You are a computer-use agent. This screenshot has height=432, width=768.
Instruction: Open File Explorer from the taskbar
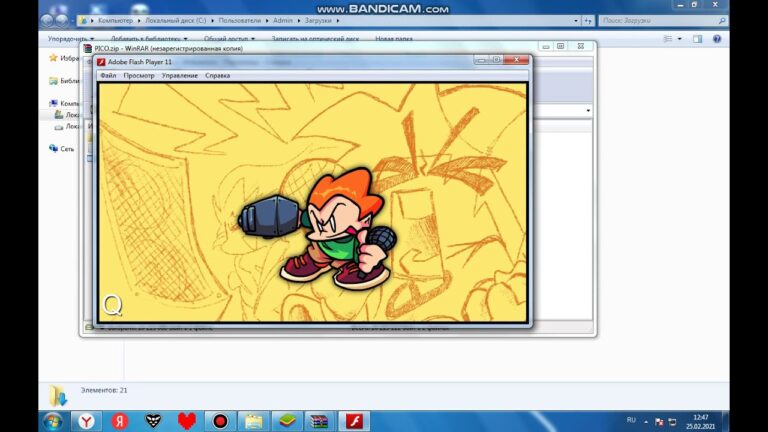pos(254,421)
